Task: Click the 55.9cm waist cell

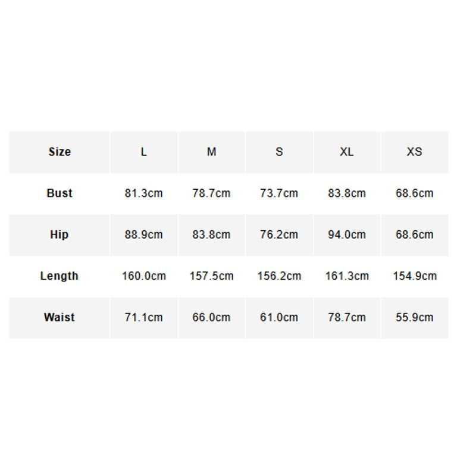Action: 415,318
